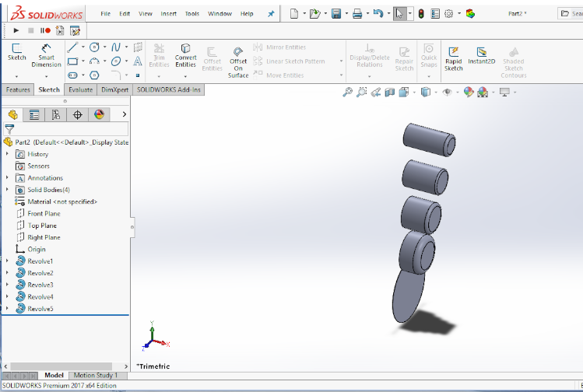Open the Insert menu
The width and height of the screenshot is (583, 392).
pos(168,13)
